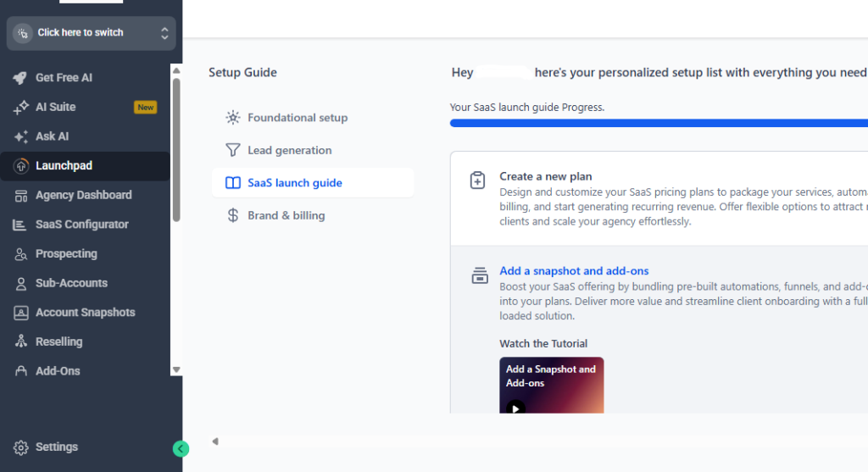
Task: Click the New badge beside AI Suite
Action: pyautogui.click(x=146, y=108)
